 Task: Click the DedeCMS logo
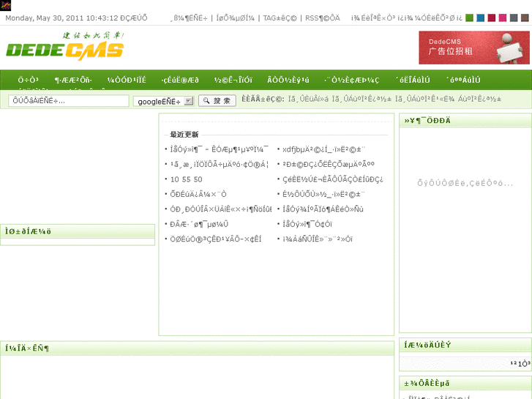click(65, 47)
